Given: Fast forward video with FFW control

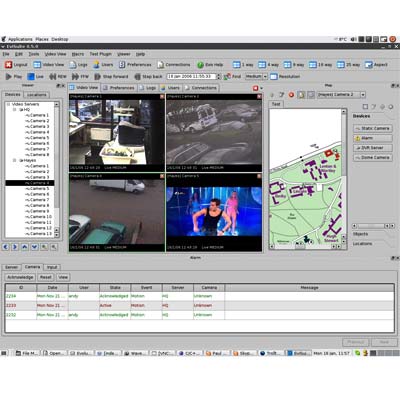Looking at the screenshot, I should (x=80, y=77).
